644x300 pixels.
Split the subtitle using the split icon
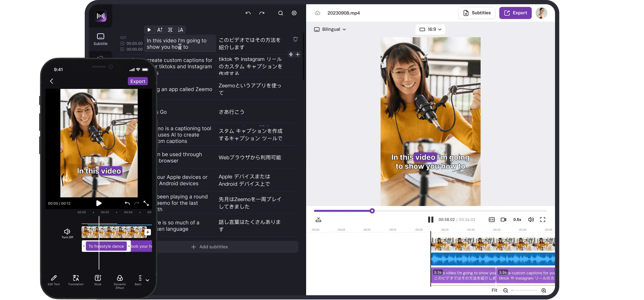click(170, 30)
